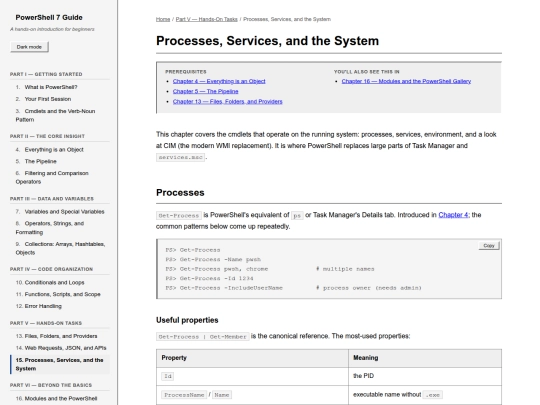The image size is (540, 405).
Task: Follow prerequisite link Chapter 13 — Files, Folders, and Providers
Action: tap(228, 102)
